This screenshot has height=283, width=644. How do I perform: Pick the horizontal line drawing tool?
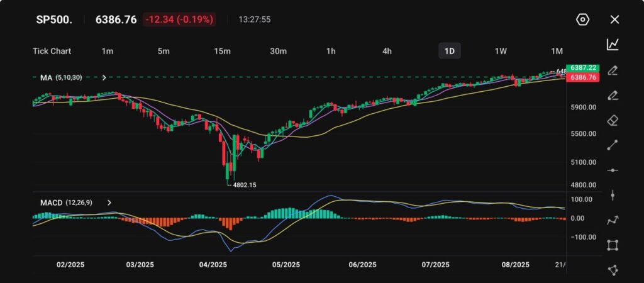click(613, 170)
